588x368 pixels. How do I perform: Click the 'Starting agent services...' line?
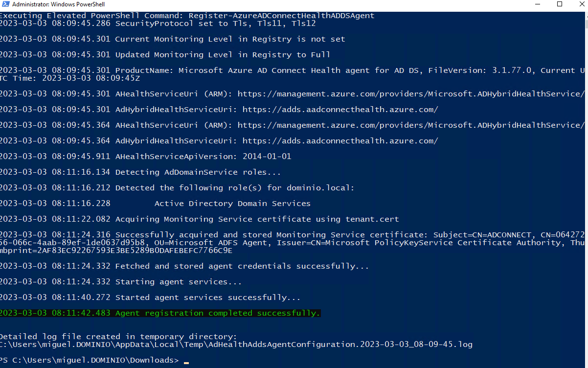[x=178, y=282]
